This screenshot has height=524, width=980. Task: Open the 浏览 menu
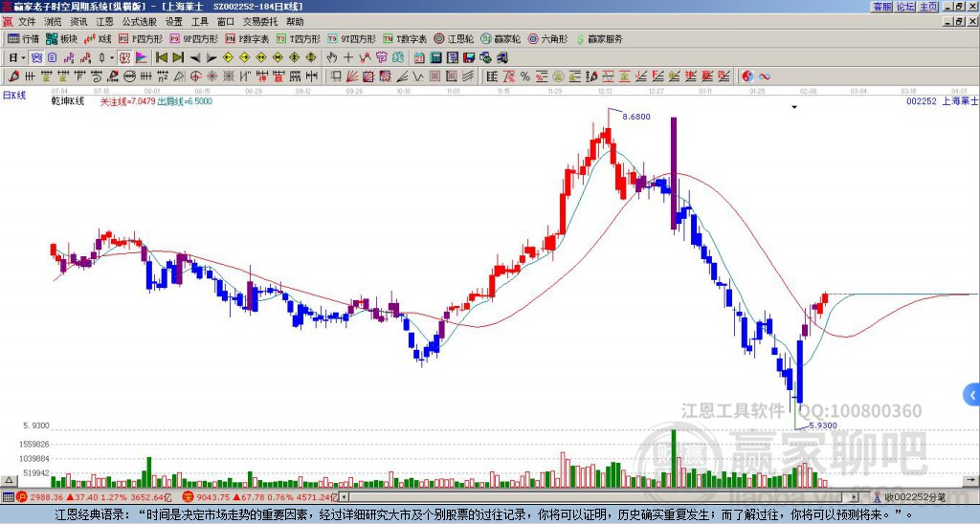click(x=54, y=22)
